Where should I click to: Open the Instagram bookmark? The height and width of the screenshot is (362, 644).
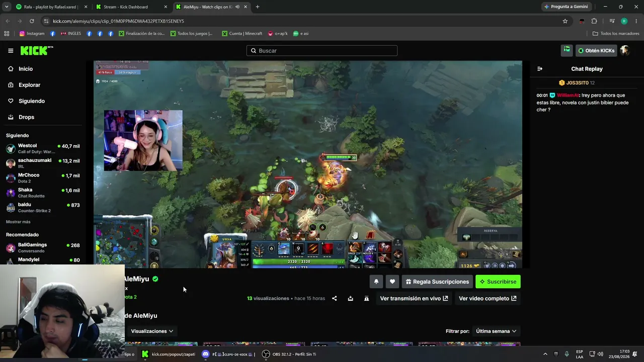32,34
